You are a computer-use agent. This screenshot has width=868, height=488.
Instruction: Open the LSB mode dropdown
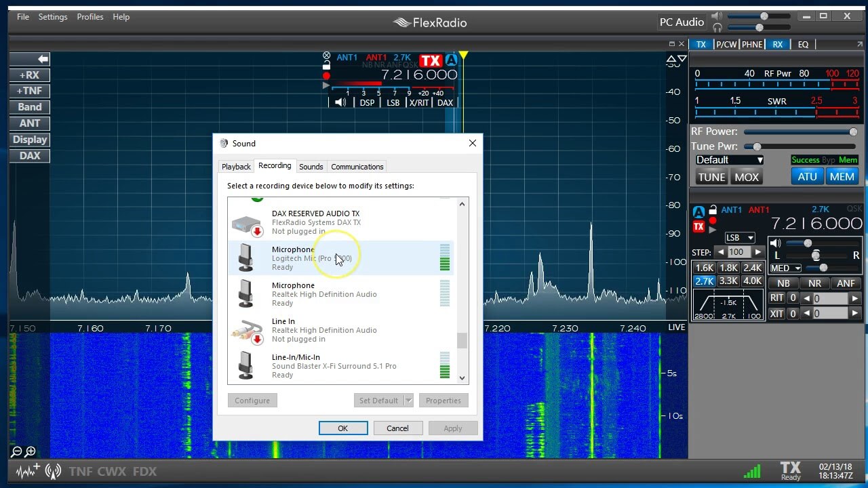pos(739,237)
